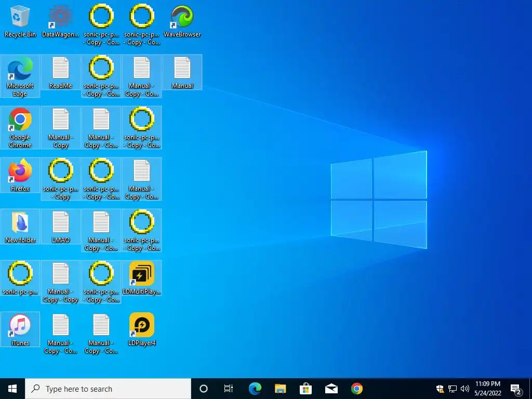Open Task View on the taskbar
Image resolution: width=532 pixels, height=399 pixels.
click(x=229, y=389)
